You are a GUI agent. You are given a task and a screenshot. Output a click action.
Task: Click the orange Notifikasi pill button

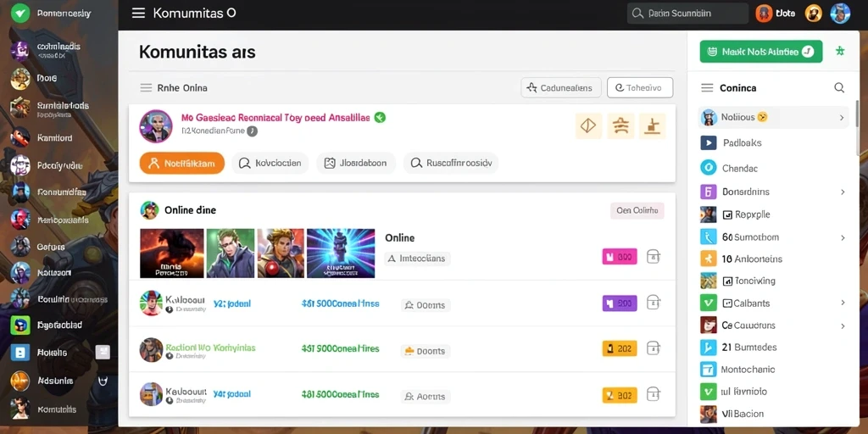pos(182,164)
